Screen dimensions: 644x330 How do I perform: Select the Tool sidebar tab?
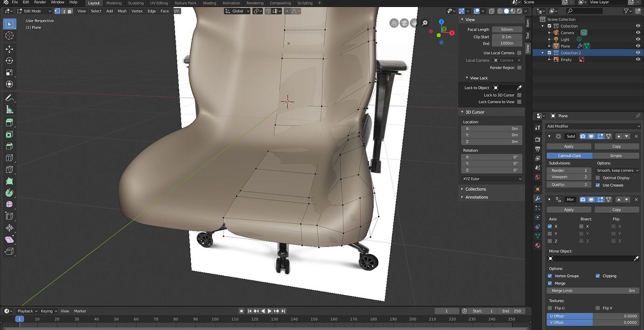coord(527,35)
